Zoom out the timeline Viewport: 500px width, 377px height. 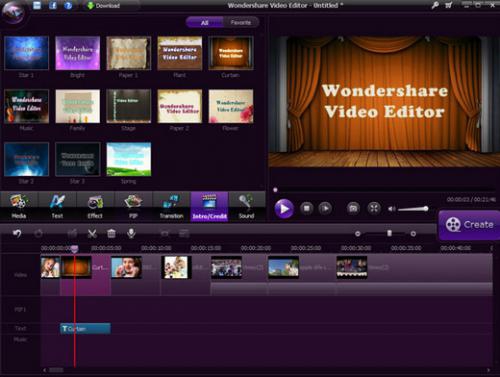pos(358,234)
